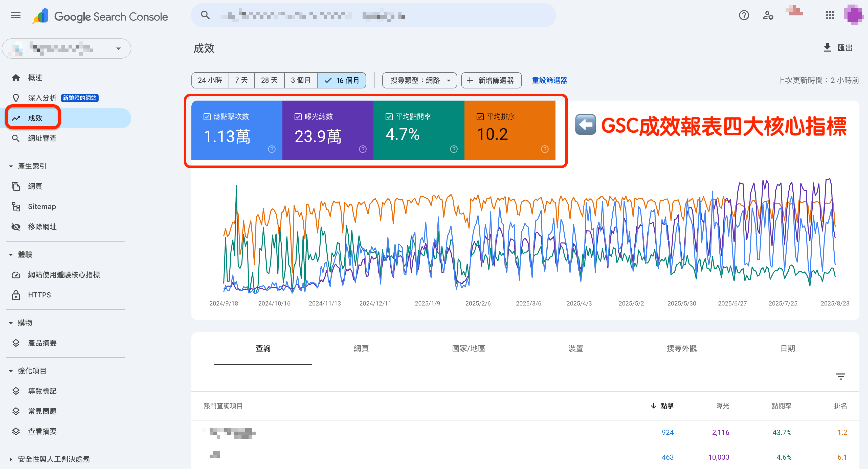
Task: Open the Google apps grid
Action: pos(830,15)
